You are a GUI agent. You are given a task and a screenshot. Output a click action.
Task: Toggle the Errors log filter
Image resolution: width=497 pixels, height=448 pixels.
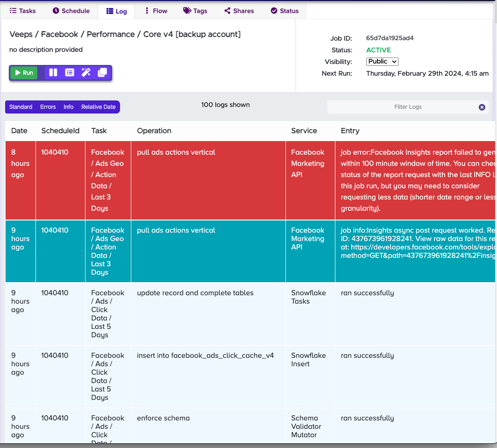coord(48,107)
